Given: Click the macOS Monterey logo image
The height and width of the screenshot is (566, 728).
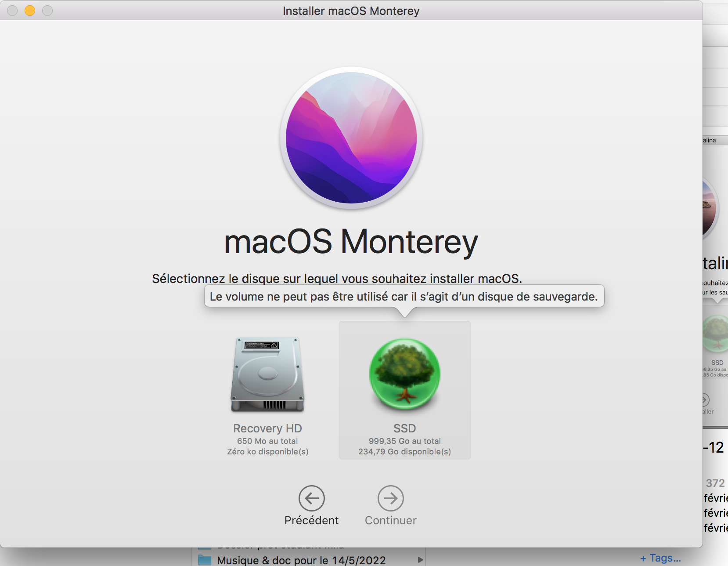Looking at the screenshot, I should [x=351, y=138].
